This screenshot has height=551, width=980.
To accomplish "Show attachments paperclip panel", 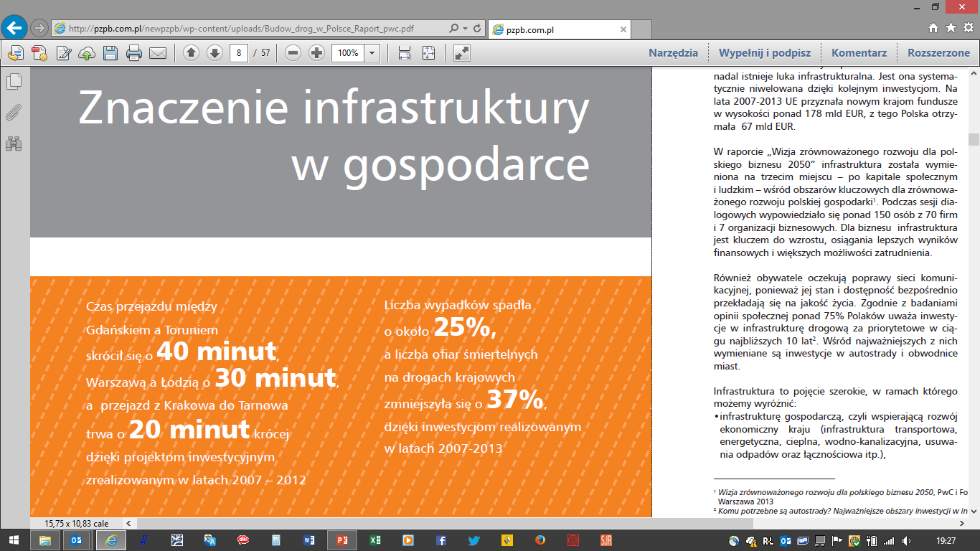I will point(13,112).
